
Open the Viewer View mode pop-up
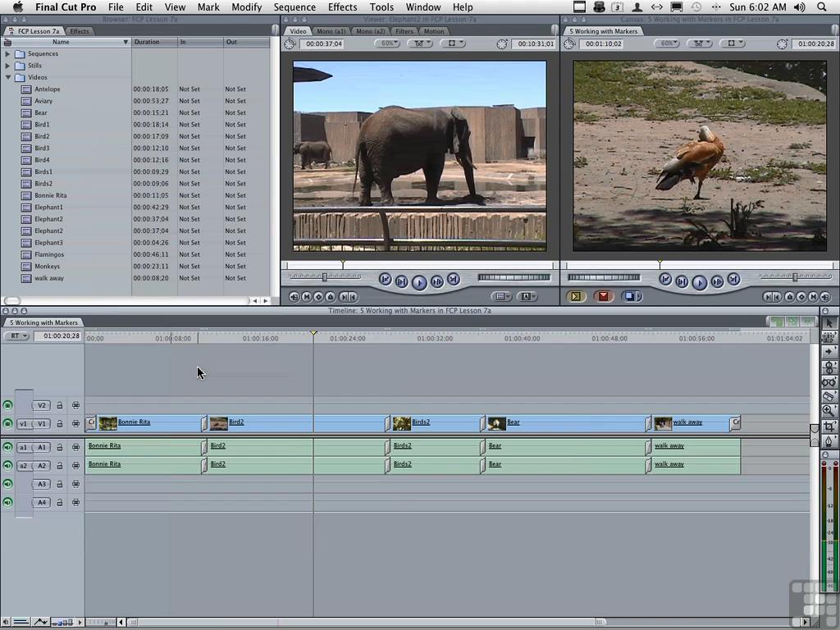(453, 43)
